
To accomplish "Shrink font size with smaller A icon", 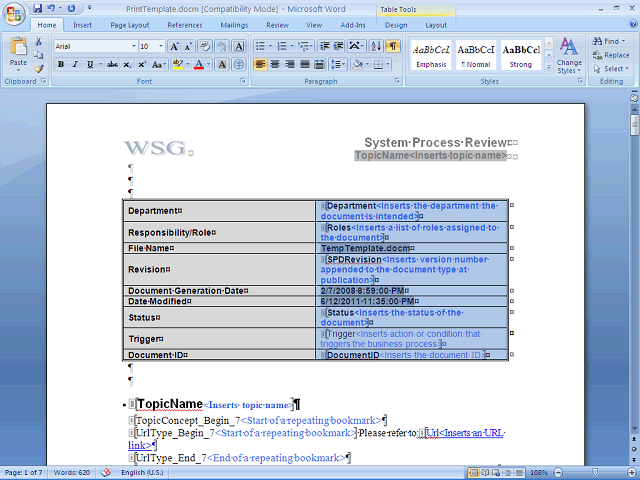I will coord(188,47).
